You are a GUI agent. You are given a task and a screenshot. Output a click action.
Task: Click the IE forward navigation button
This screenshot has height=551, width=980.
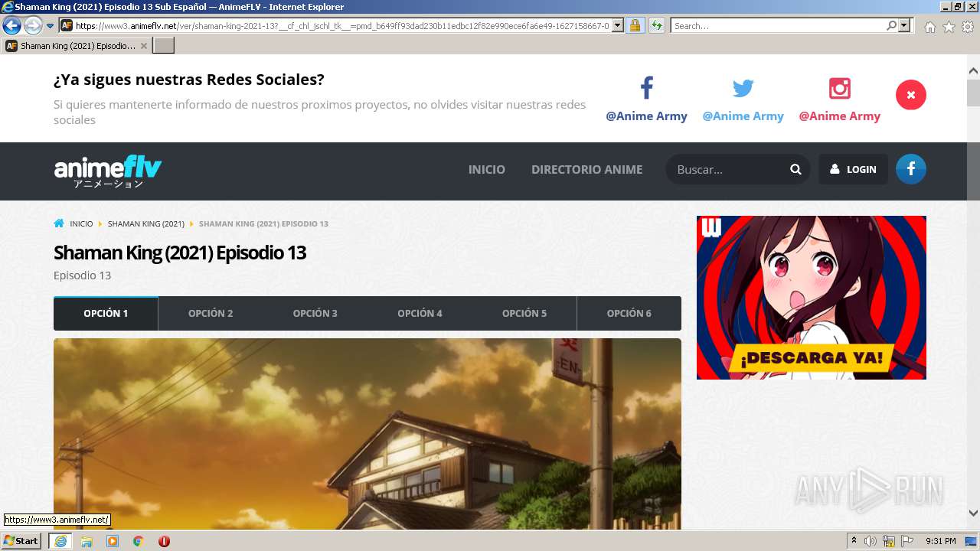33,25
